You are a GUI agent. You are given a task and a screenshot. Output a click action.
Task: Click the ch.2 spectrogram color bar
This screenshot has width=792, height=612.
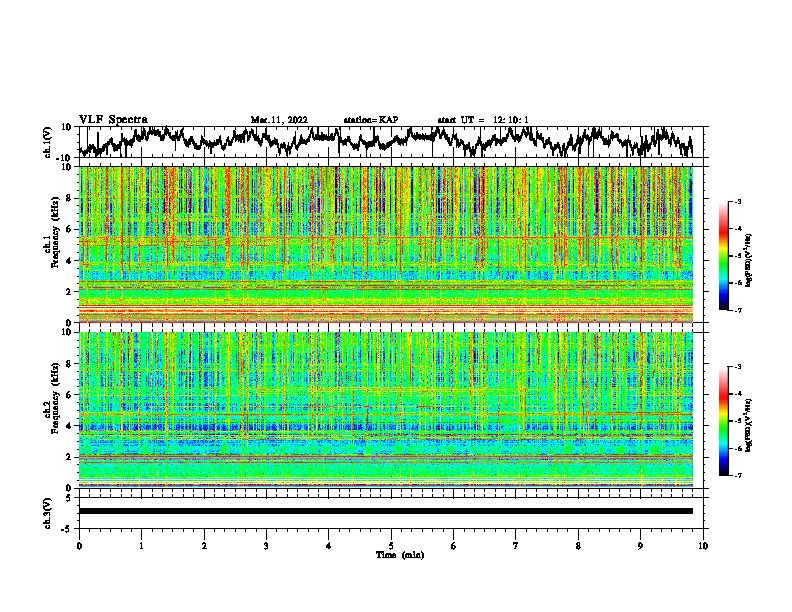[723, 421]
